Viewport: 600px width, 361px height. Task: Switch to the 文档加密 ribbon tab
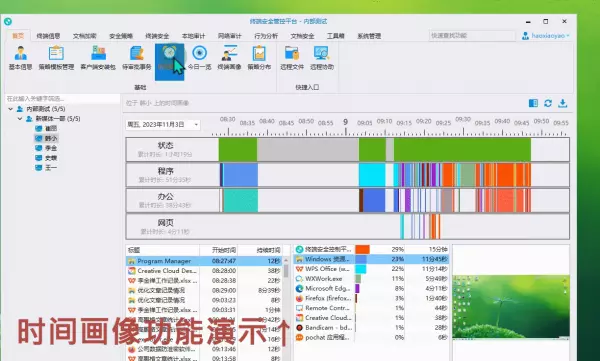pos(85,36)
